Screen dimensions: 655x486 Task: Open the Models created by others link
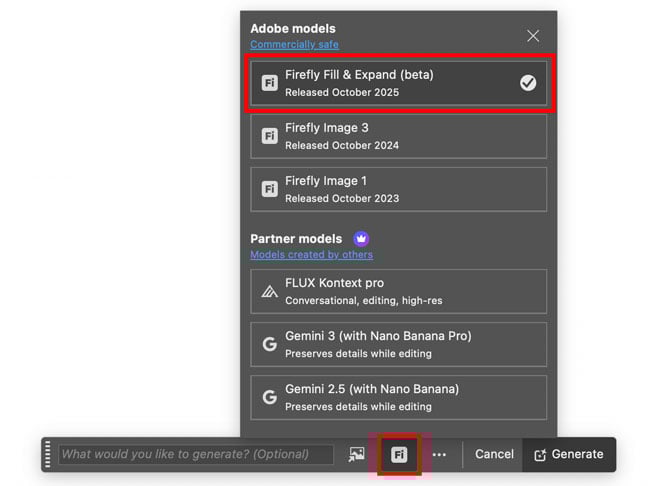311,255
